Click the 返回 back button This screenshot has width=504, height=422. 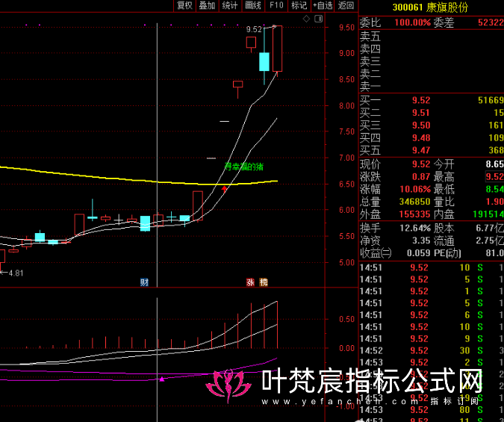pos(346,5)
